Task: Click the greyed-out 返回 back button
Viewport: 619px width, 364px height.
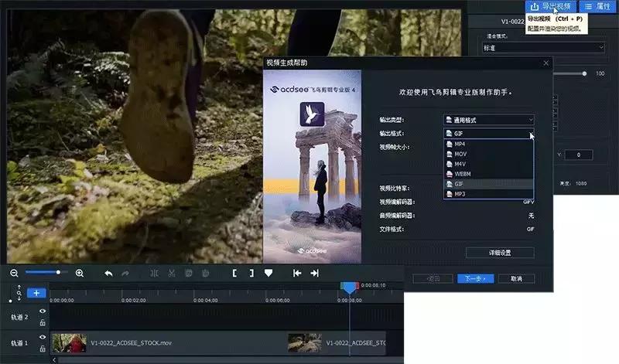Action: click(433, 279)
